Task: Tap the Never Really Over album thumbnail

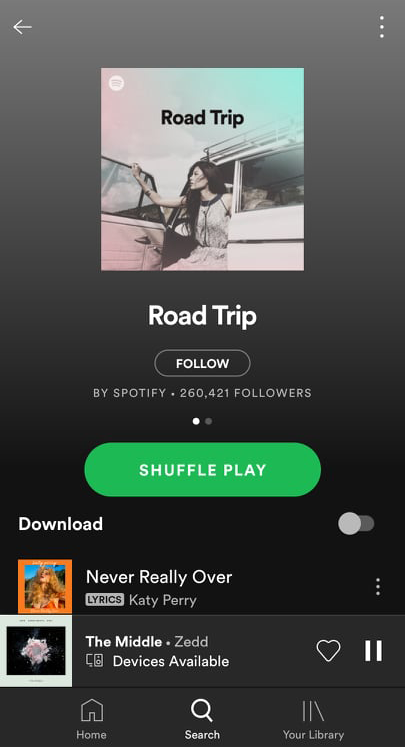Action: point(45,586)
